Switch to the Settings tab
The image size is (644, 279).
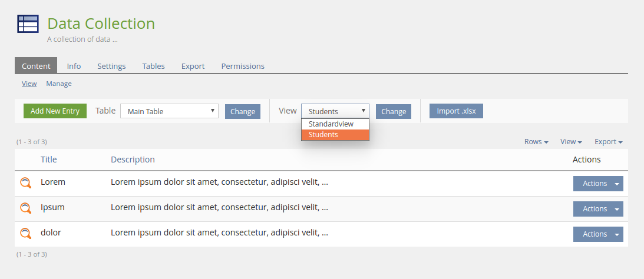111,66
